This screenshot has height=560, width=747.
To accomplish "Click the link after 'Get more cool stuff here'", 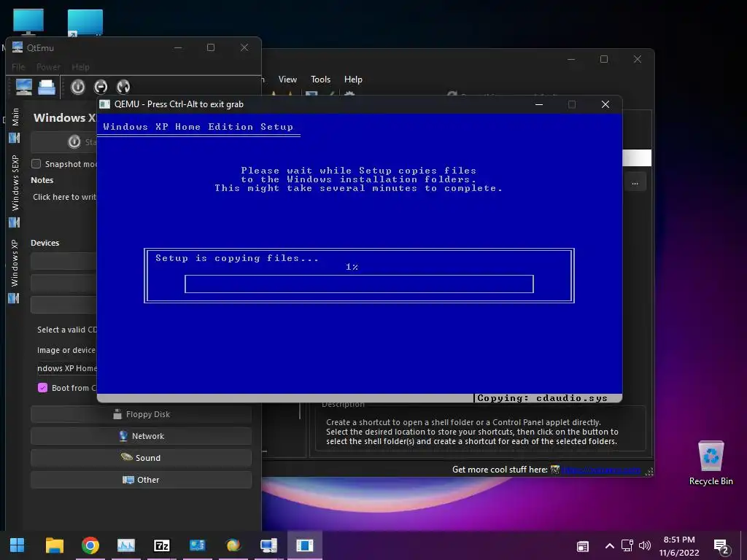I will click(x=601, y=470).
